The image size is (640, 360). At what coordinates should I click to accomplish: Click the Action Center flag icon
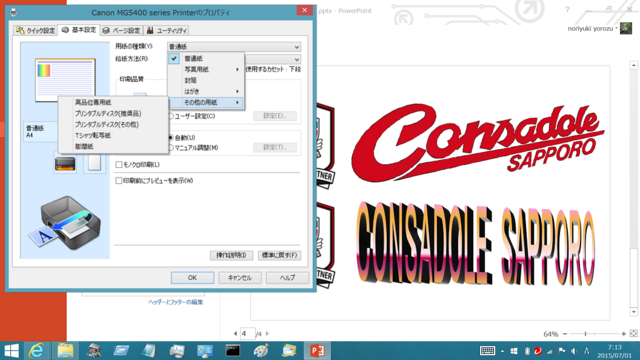562,351
